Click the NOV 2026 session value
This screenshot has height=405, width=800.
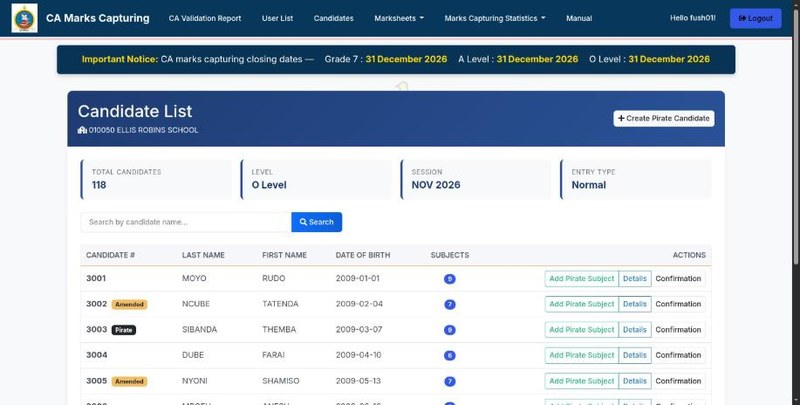(x=436, y=185)
